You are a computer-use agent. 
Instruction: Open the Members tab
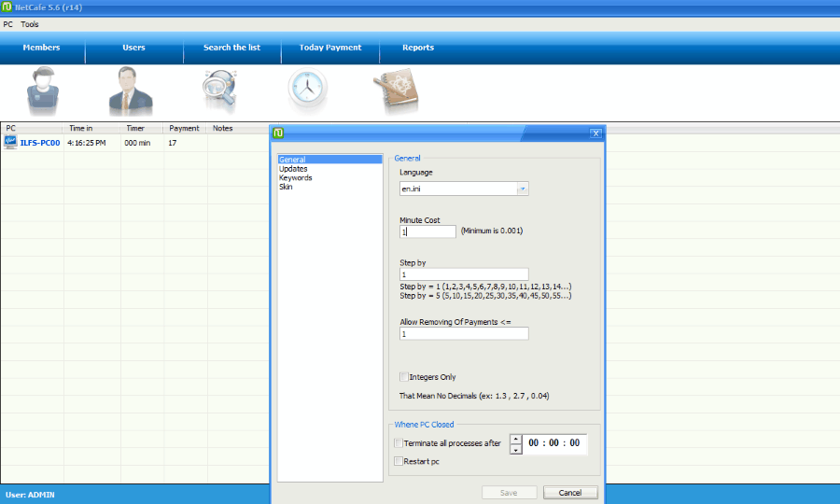[42, 47]
